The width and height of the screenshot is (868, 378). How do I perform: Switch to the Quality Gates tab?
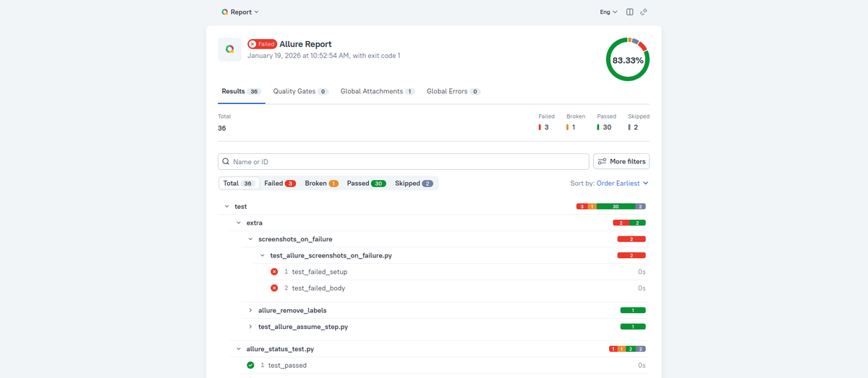coord(300,92)
